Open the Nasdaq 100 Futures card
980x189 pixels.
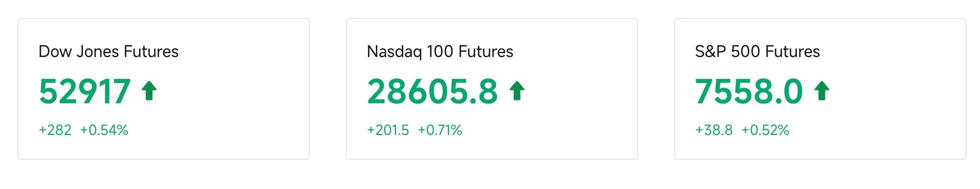coord(492,89)
